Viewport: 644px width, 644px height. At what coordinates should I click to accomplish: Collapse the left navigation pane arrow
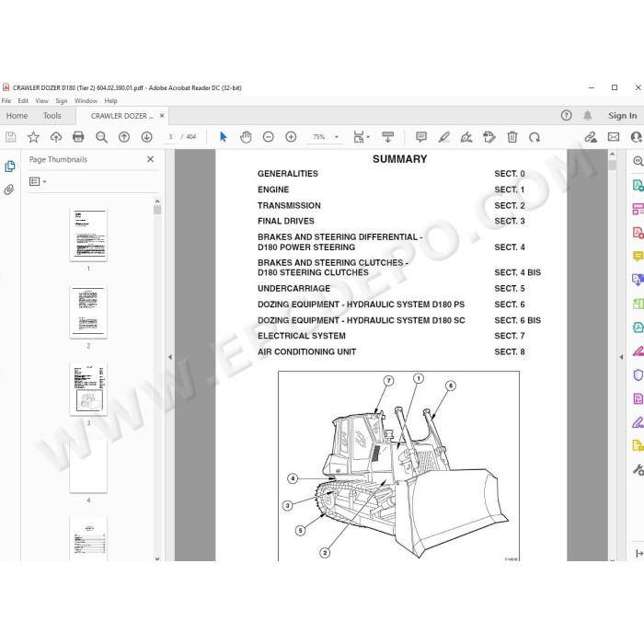tap(170, 357)
